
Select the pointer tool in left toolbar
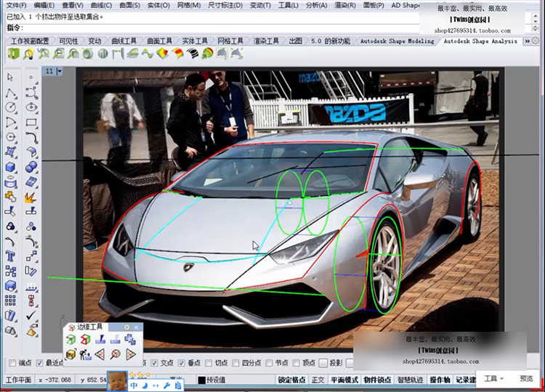(10, 77)
